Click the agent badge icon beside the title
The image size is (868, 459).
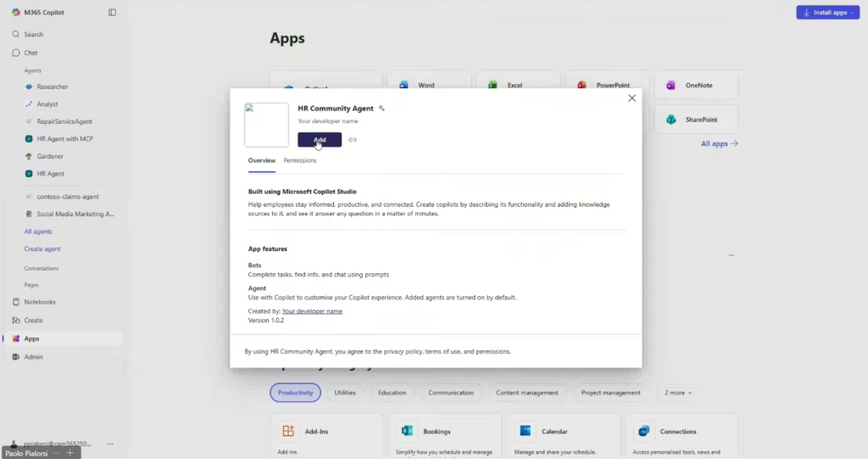pos(381,108)
